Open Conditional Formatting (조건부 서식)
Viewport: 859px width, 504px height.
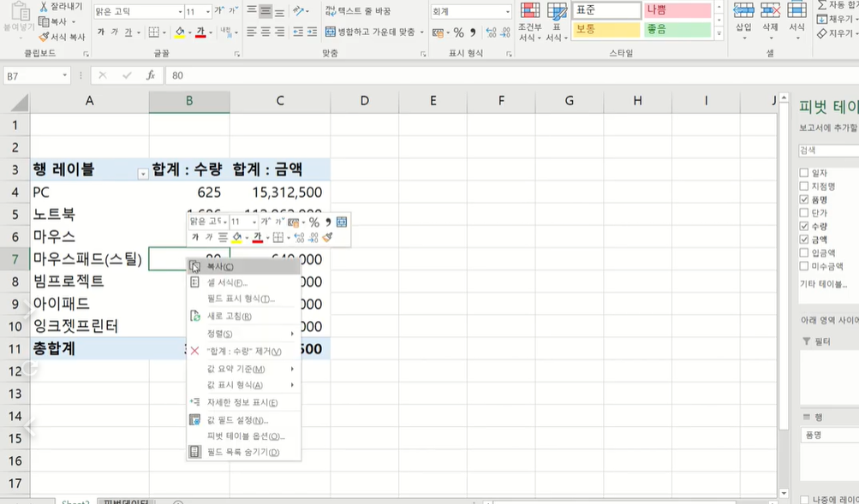(x=529, y=22)
